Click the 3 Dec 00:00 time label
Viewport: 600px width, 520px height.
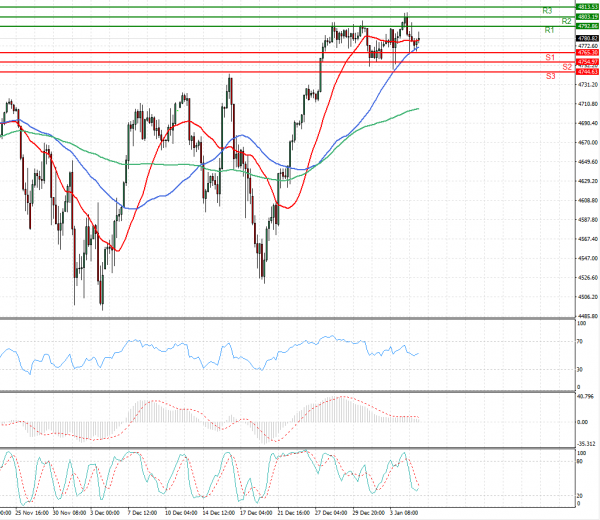click(105, 512)
